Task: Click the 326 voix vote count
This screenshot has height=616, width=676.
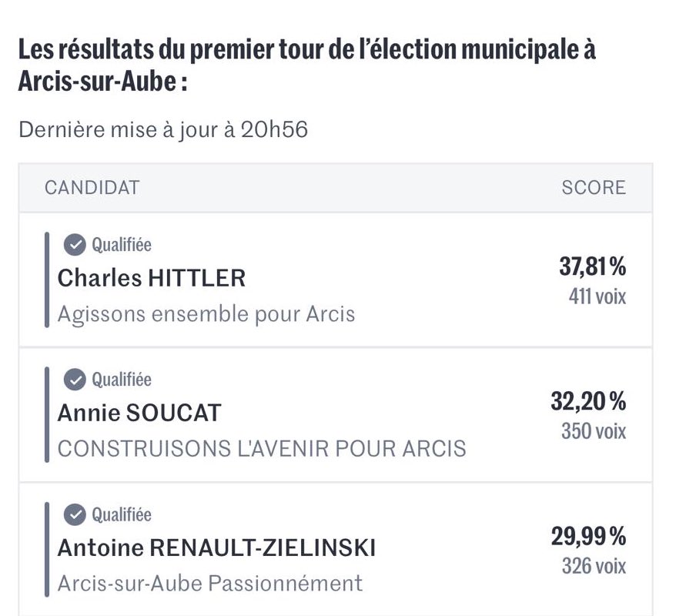Action: [x=593, y=566]
